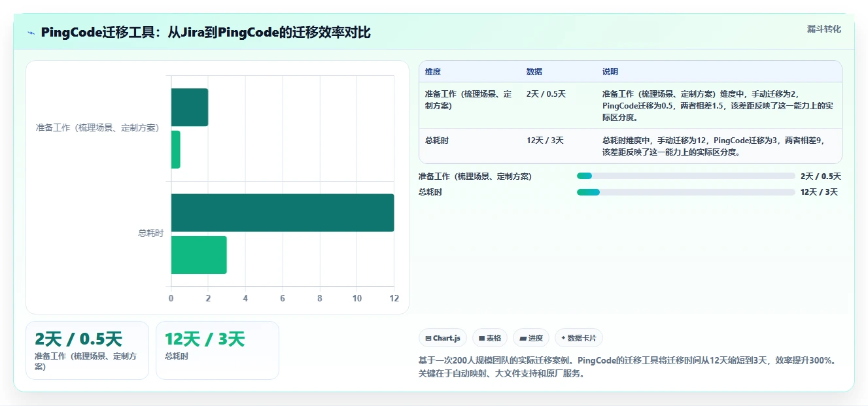Click the 12天 / 3天 table cell

544,141
